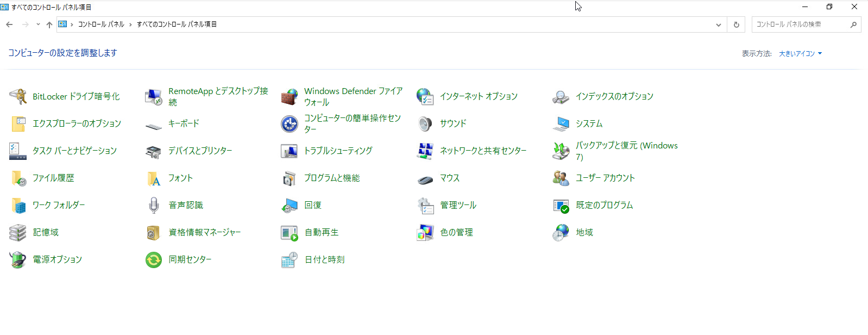Click the 日付と時刻 calendar icon

(x=290, y=260)
